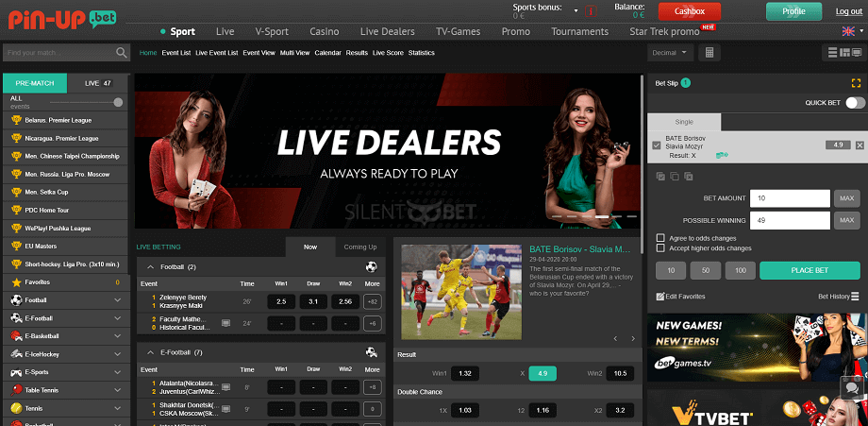Open live stream icon for Atalanta match

pos(225,386)
